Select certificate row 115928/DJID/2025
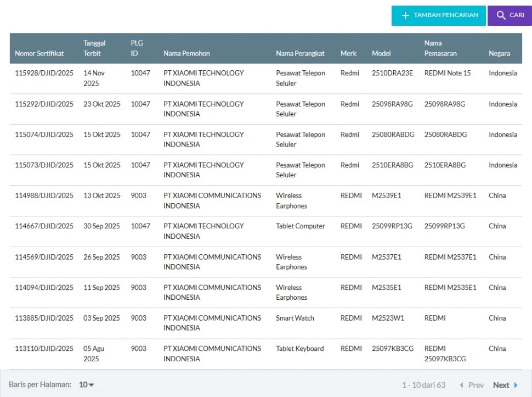 click(44, 73)
